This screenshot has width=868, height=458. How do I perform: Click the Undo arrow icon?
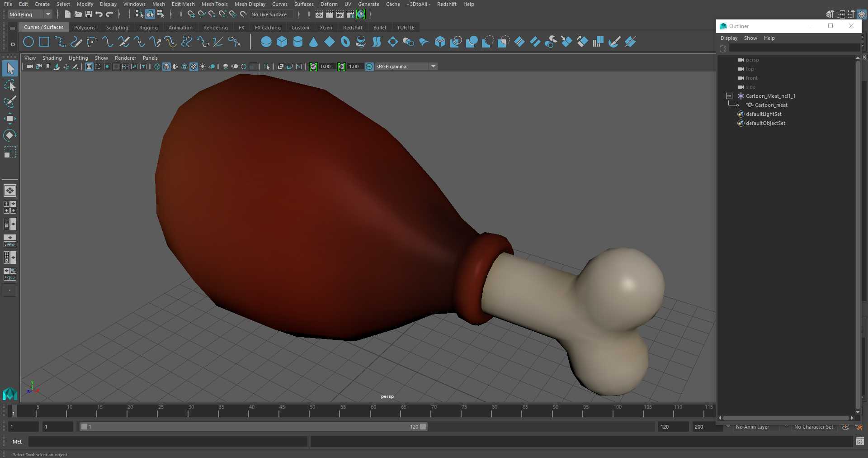coord(99,14)
